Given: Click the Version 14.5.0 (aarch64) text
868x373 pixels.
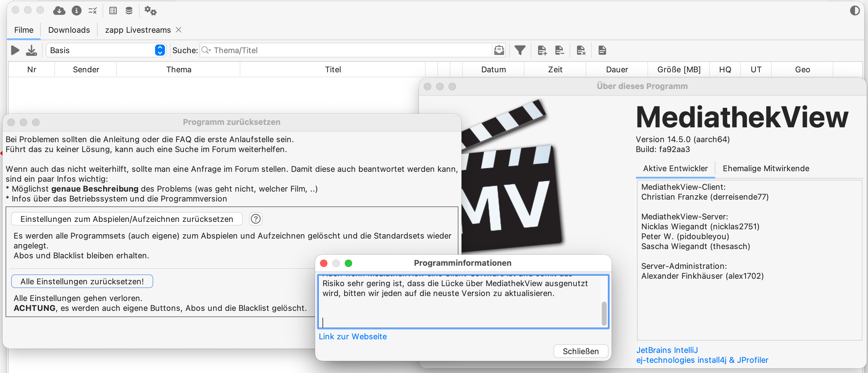Looking at the screenshot, I should point(683,139).
